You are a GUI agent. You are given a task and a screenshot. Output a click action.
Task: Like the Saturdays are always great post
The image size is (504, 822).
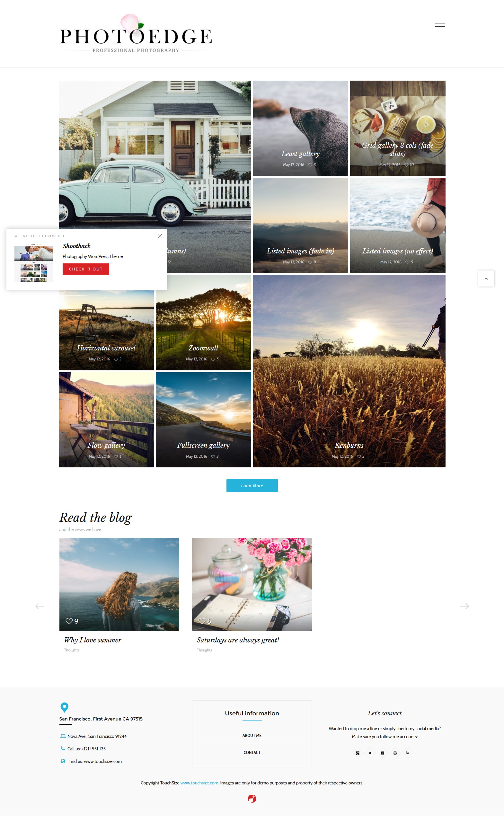pos(202,621)
